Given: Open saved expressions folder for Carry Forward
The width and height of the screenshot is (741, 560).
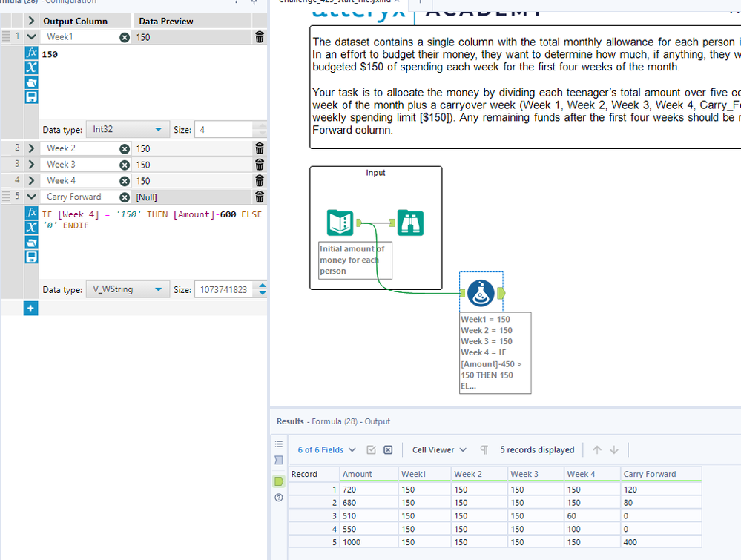Looking at the screenshot, I should pos(31,242).
